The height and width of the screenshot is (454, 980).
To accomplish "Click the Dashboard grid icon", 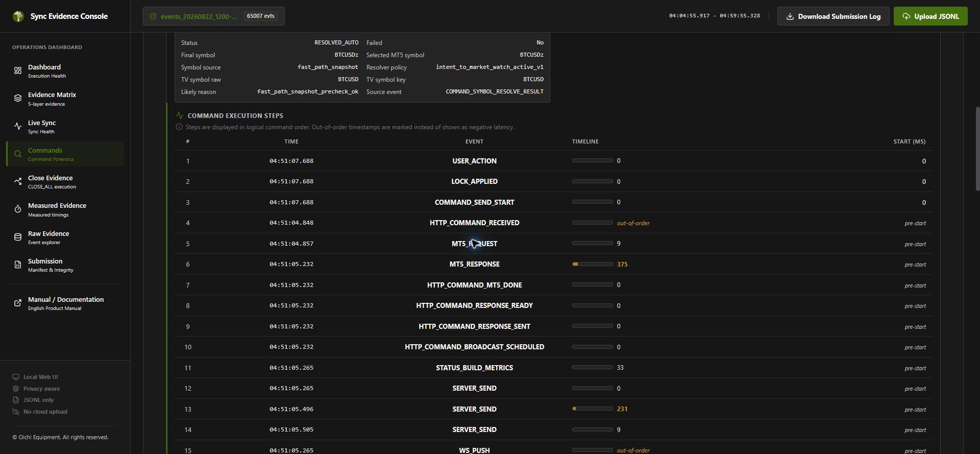I will [x=18, y=71].
